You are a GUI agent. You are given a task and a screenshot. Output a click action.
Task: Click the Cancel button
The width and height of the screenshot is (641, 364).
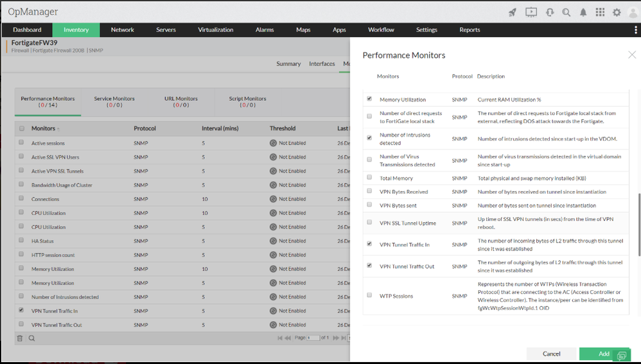(551, 354)
